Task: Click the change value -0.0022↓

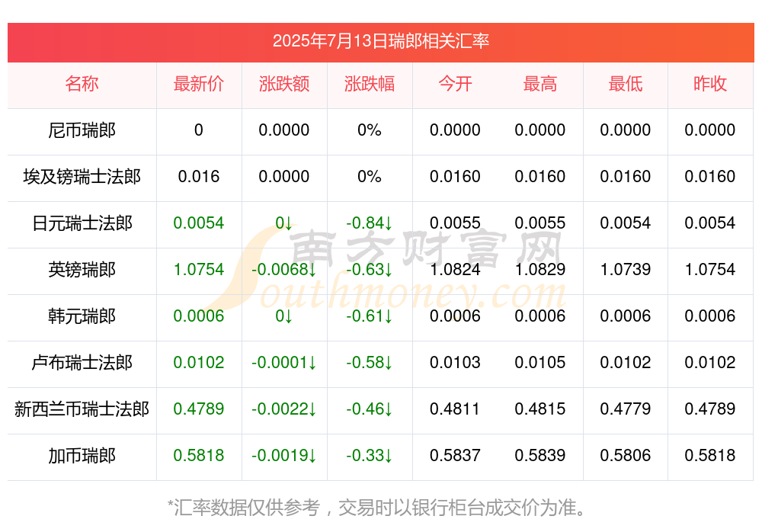Action: click(283, 409)
